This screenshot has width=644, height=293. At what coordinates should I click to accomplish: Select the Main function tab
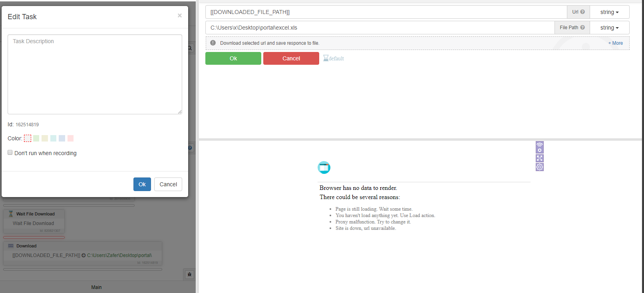pyautogui.click(x=96, y=287)
